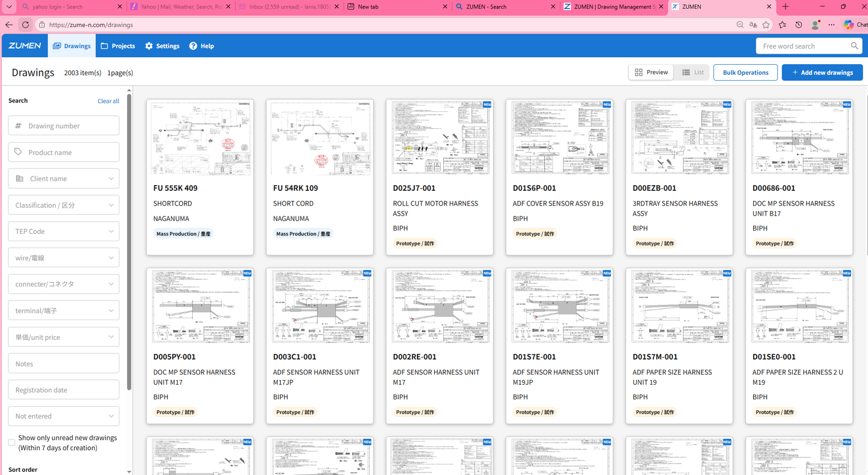Screen dimensions: 868x475
Task: Open the browser profile icon
Action: pos(816,25)
